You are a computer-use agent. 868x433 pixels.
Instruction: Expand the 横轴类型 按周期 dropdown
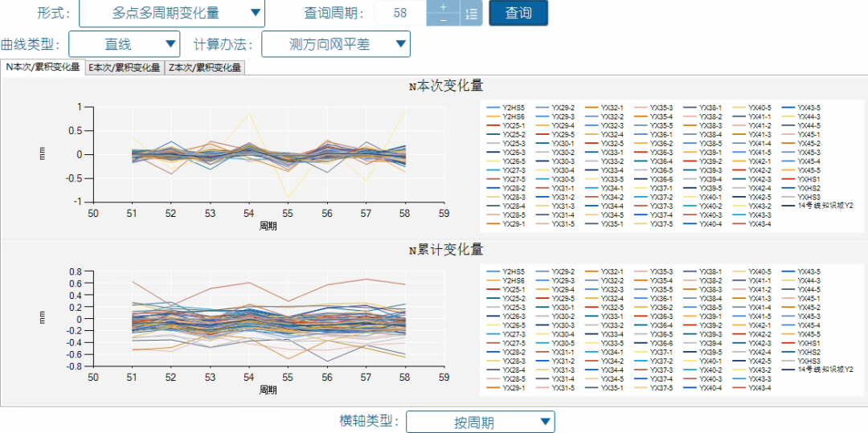pos(481,422)
